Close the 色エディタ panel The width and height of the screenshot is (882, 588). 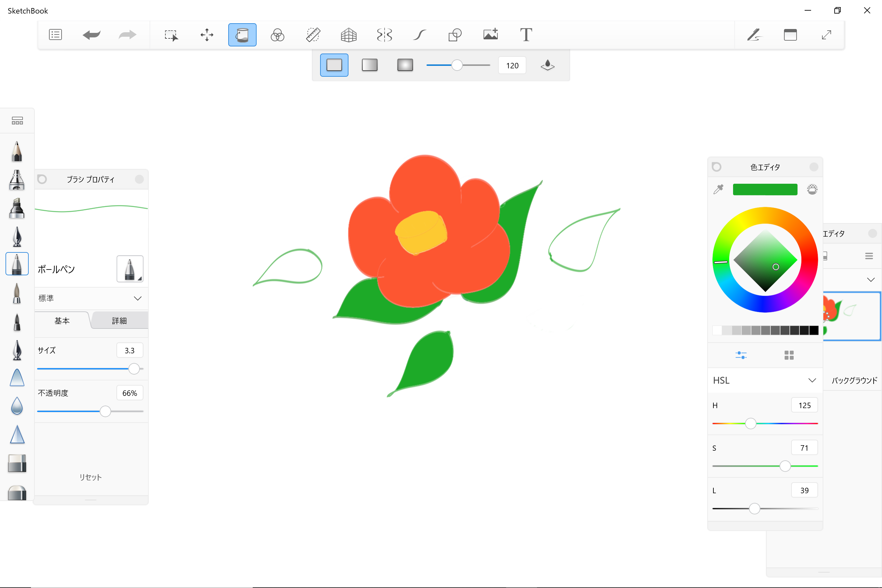pos(814,167)
